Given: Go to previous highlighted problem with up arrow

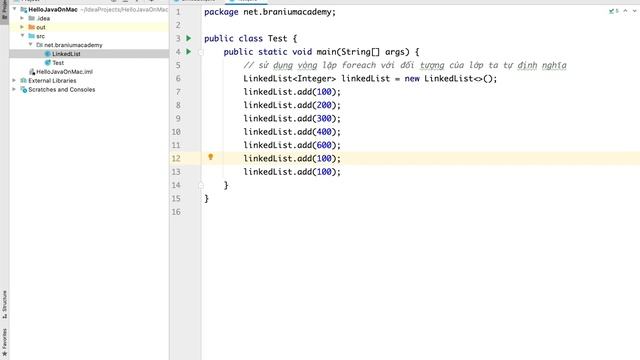Looking at the screenshot, I should pyautogui.click(x=625, y=11).
